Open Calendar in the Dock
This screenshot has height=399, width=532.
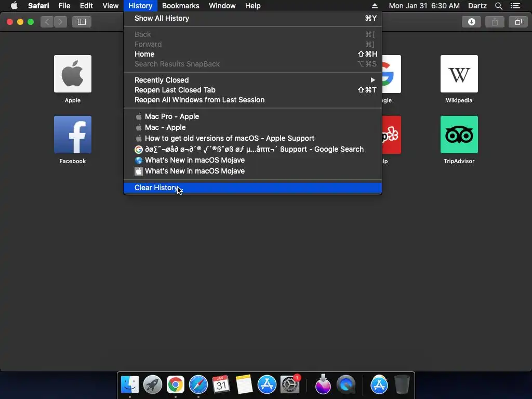(221, 384)
